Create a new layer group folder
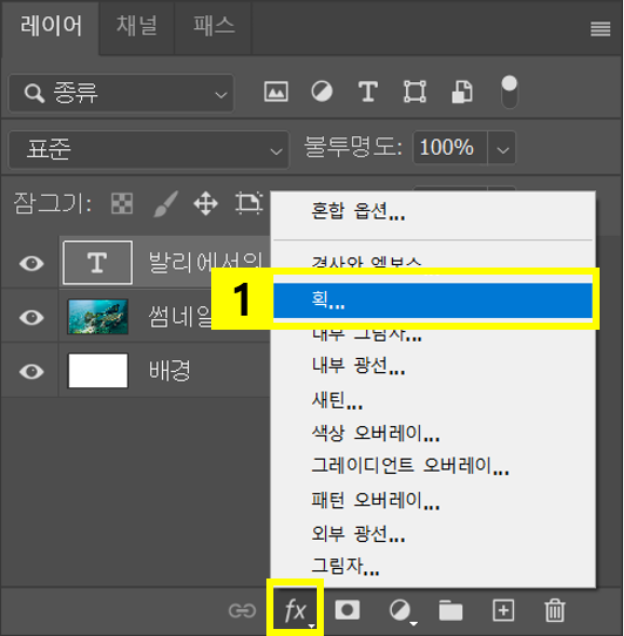 [451, 611]
